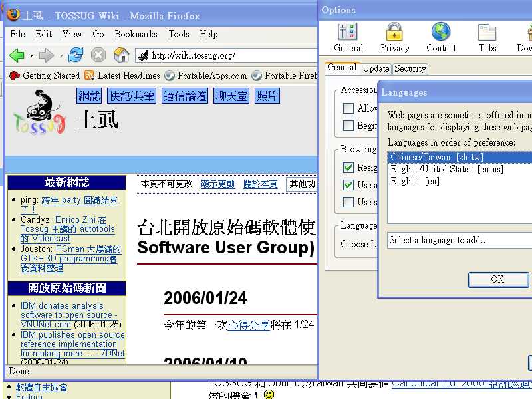532x399 pixels.
Task: Reload the page with the Refresh icon
Action: [76, 55]
